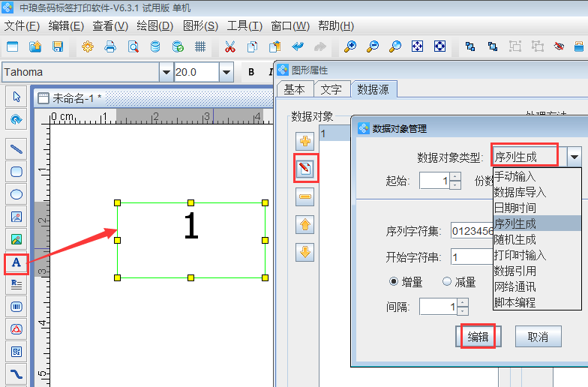Switch to the 文字 tab

click(x=331, y=89)
